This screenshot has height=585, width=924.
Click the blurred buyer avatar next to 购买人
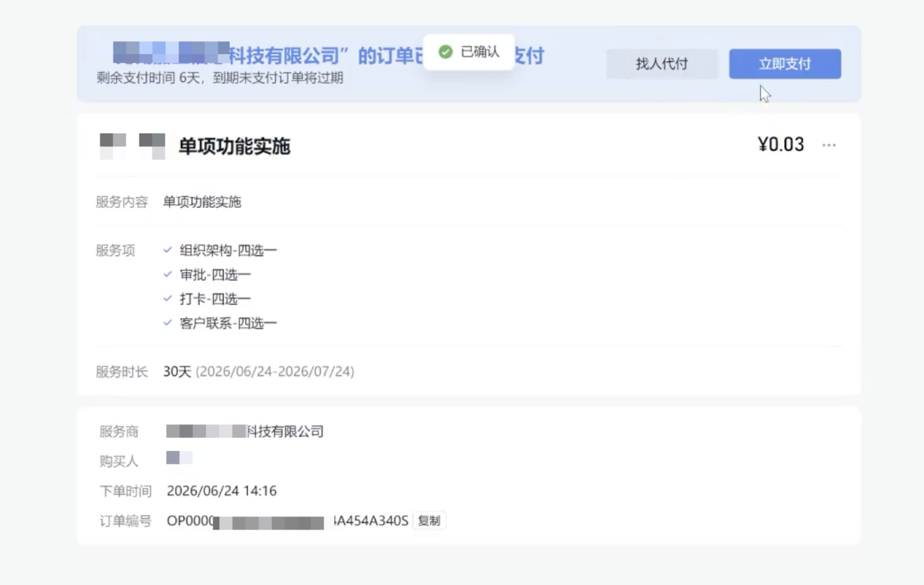[x=179, y=458]
